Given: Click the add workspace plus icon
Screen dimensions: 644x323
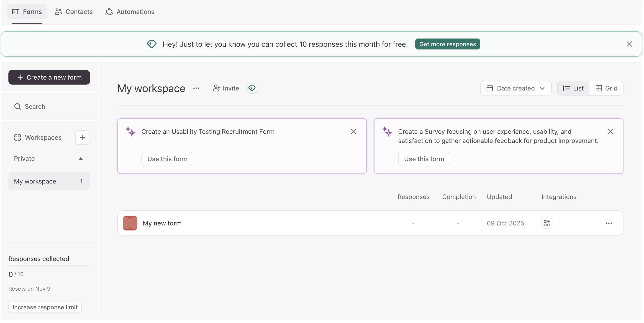Looking at the screenshot, I should coord(82,137).
